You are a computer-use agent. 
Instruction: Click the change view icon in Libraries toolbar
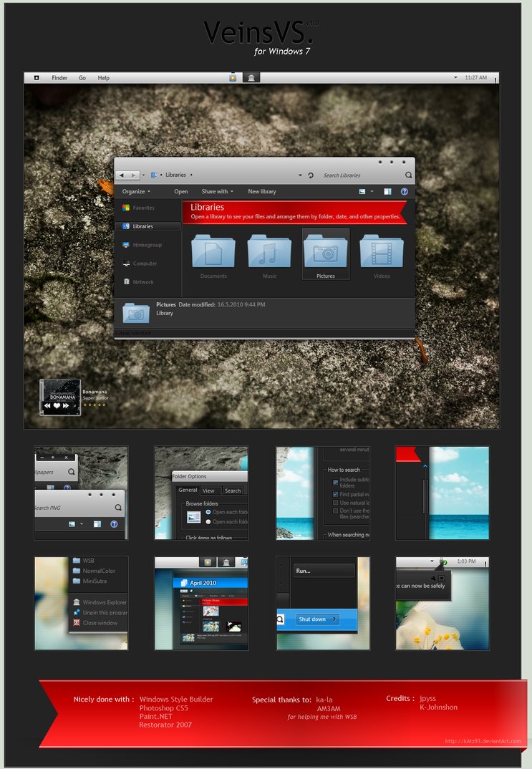pyautogui.click(x=362, y=191)
